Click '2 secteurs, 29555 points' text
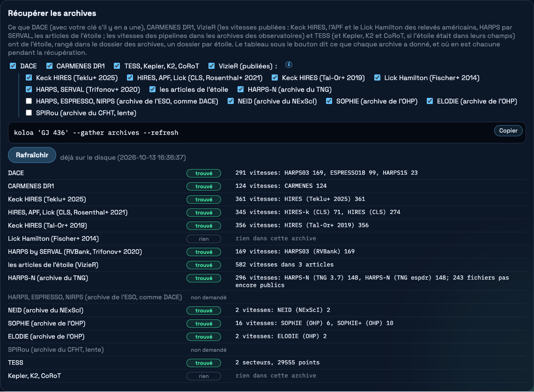The height and width of the screenshot is (392, 534). click(278, 362)
